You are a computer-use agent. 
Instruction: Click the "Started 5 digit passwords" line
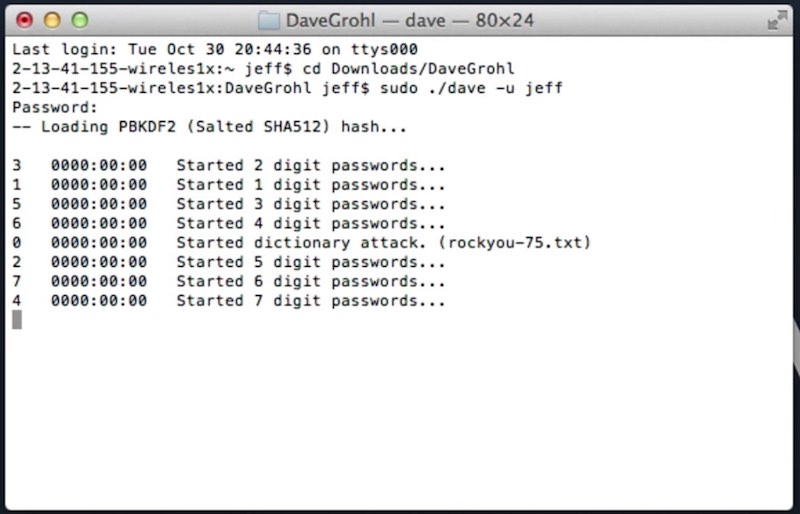[310, 262]
